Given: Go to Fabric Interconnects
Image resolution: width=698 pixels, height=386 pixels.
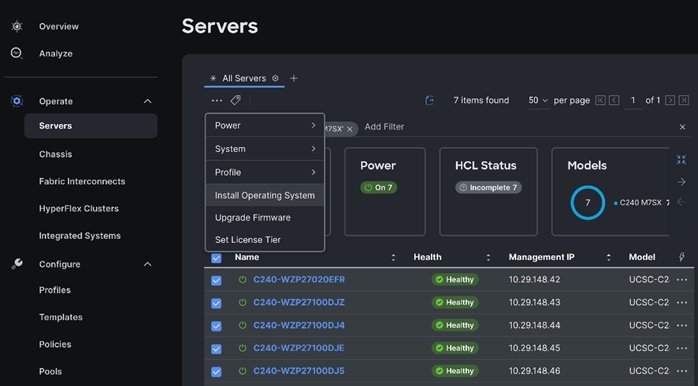Looking at the screenshot, I should (x=82, y=182).
